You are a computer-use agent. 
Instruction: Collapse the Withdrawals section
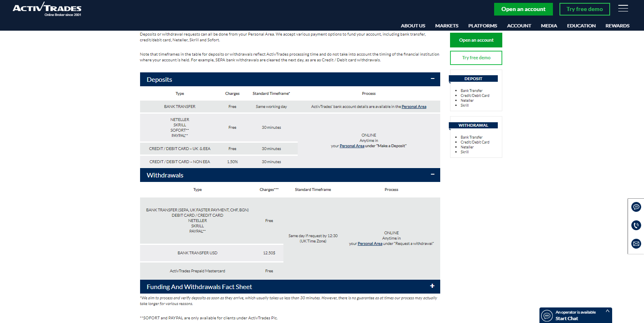tap(432, 175)
